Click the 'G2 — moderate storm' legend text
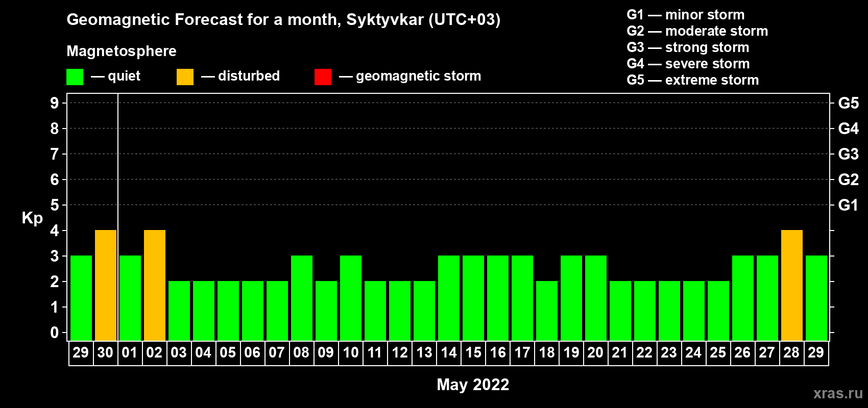 point(697,31)
